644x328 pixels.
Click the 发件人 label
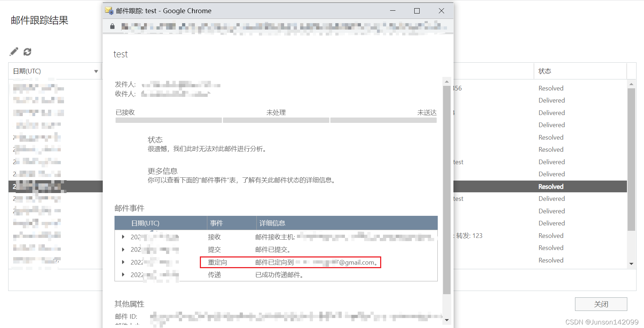tap(125, 84)
